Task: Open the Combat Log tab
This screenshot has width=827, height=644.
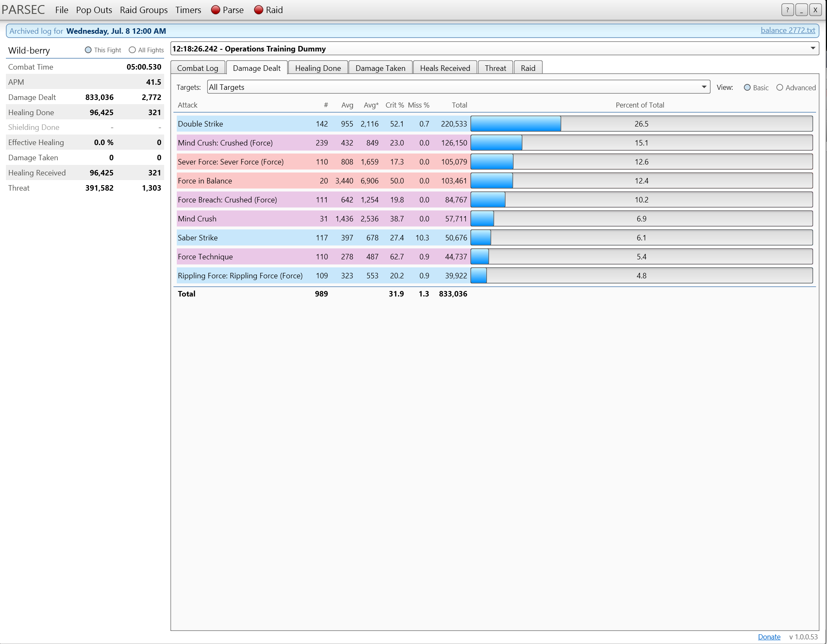Action: click(x=197, y=68)
